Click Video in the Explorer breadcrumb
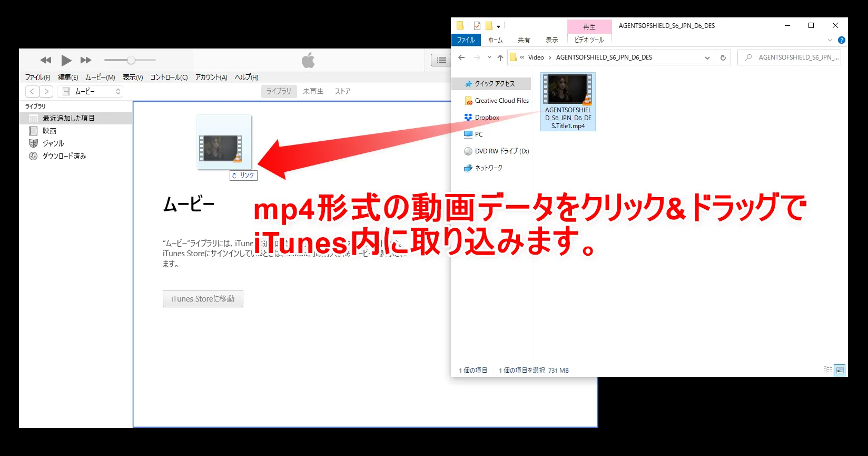The width and height of the screenshot is (868, 456). click(536, 57)
